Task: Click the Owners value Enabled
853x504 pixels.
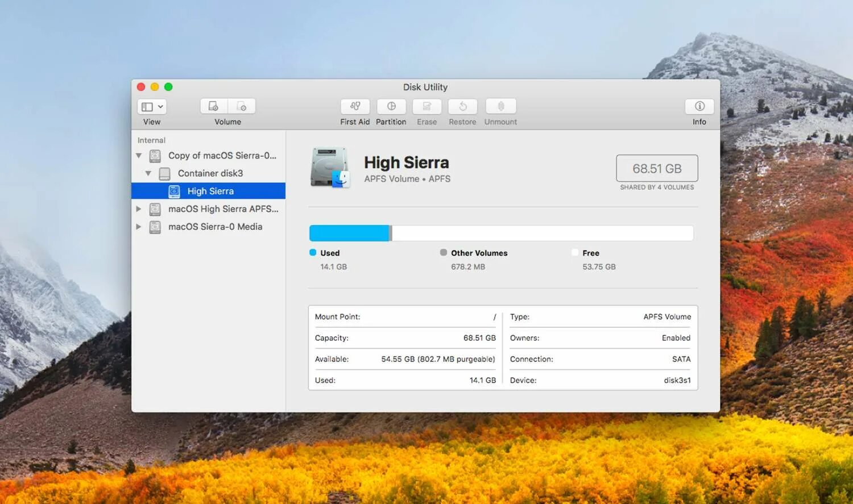Action: point(676,338)
